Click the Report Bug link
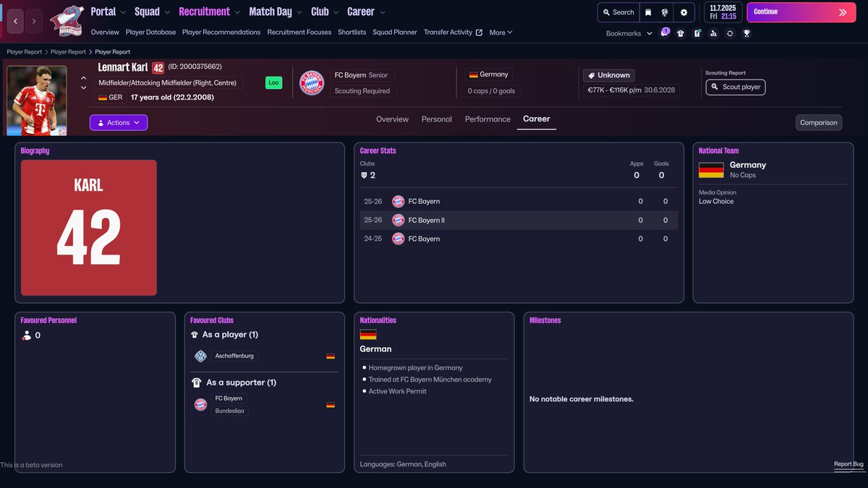Viewport: 868px width, 488px height. click(x=848, y=464)
